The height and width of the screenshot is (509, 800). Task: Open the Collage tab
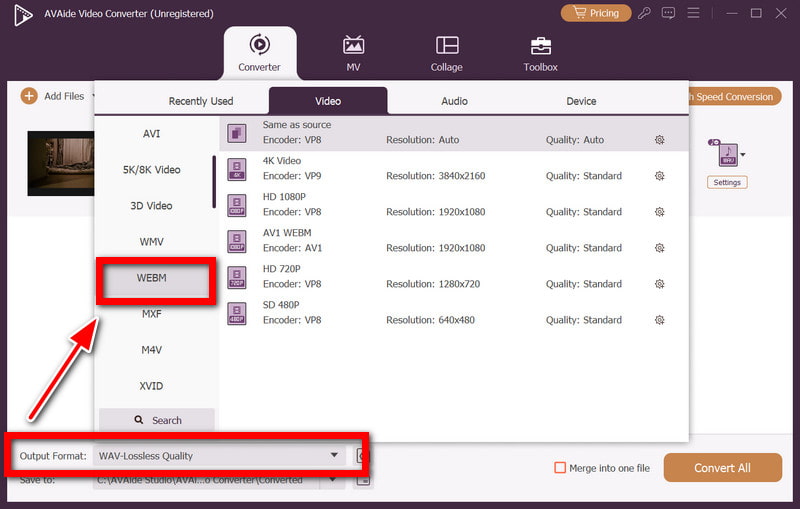point(446,53)
